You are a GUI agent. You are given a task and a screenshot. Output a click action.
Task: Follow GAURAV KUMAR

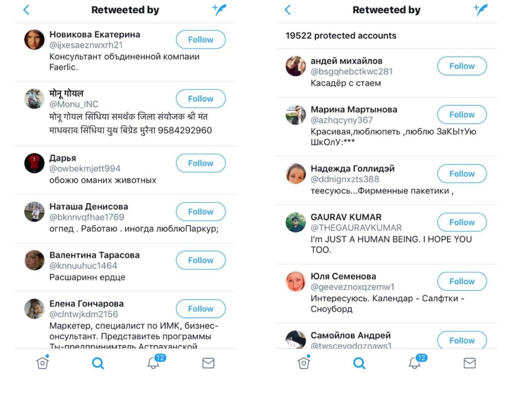[462, 222]
